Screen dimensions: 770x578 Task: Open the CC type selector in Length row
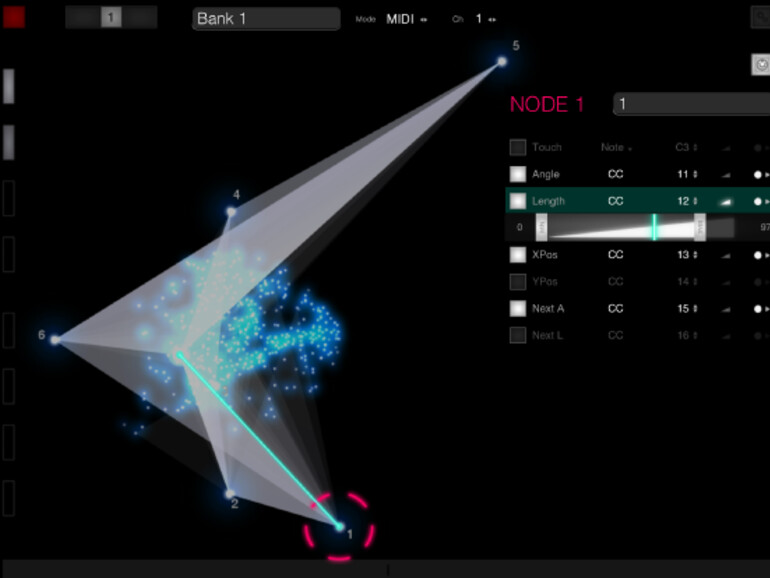coord(615,201)
